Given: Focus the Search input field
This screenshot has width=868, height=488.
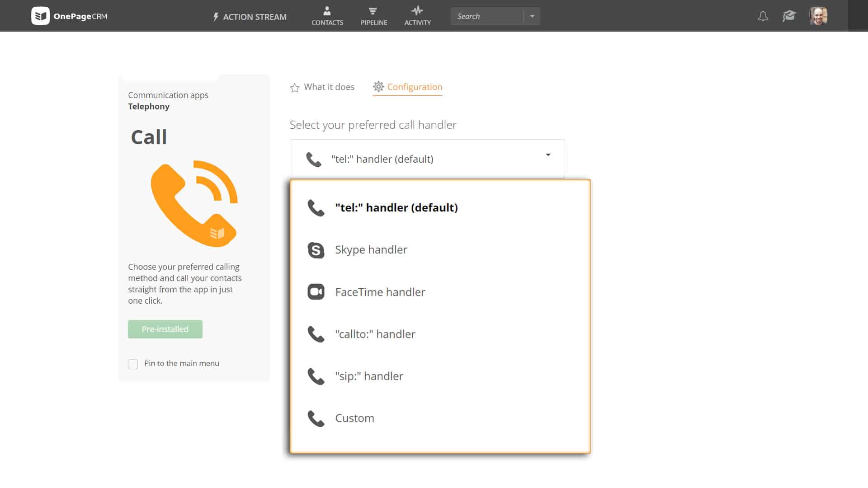Looking at the screenshot, I should 487,16.
